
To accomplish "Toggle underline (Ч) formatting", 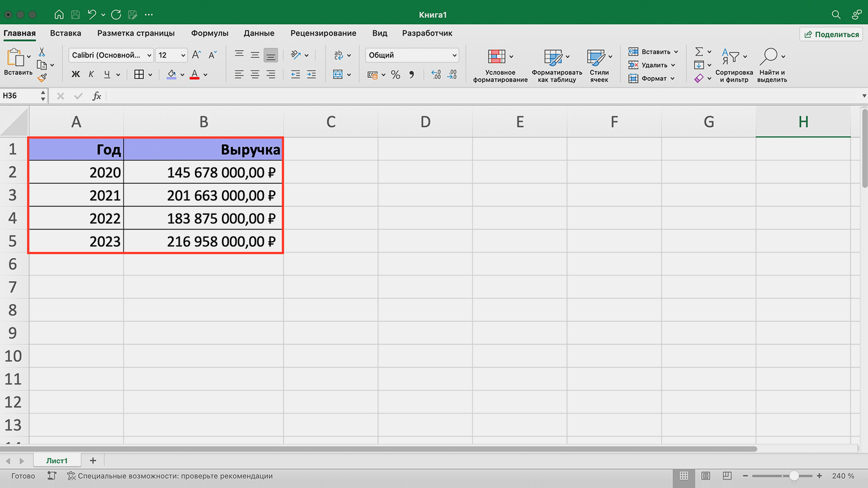I will (107, 74).
